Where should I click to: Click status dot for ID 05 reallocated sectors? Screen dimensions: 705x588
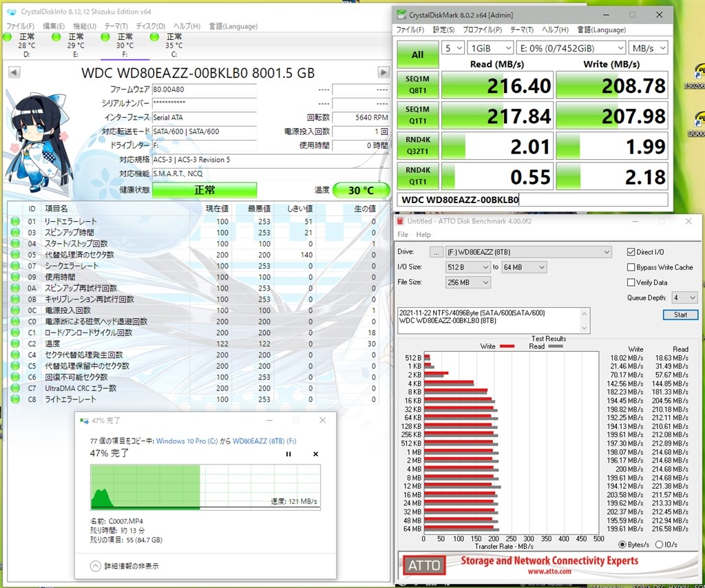point(15,255)
